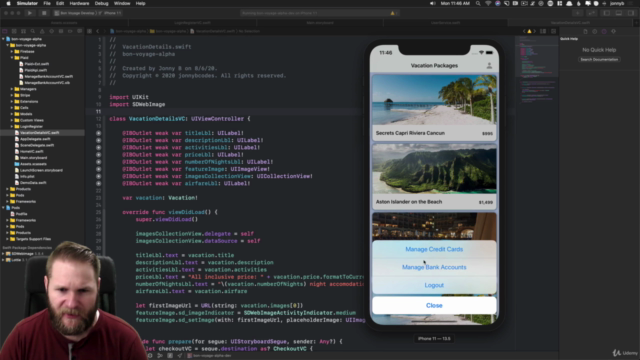Toggle the airfareLbl outlet connection circle
This screenshot has height=360, width=640.
[98, 184]
